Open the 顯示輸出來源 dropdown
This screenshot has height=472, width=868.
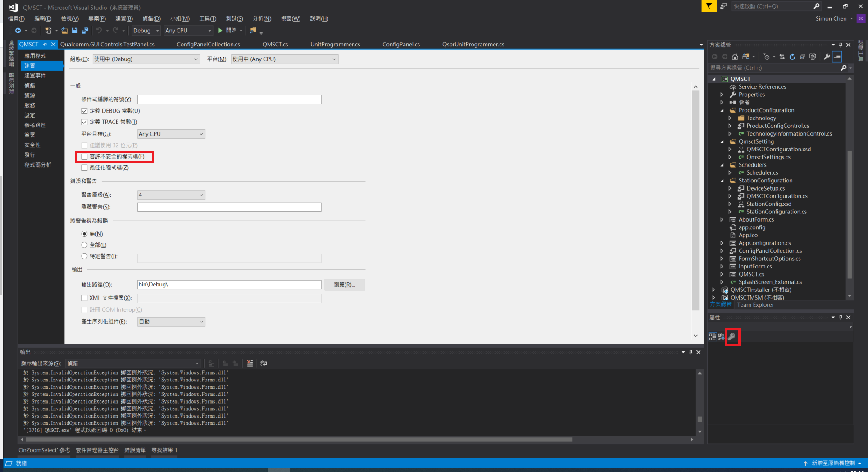133,363
